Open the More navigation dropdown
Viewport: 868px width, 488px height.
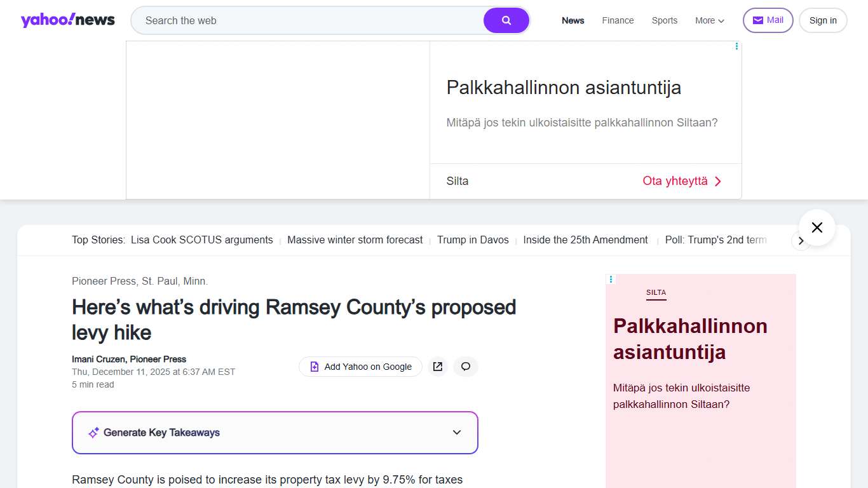tap(709, 20)
